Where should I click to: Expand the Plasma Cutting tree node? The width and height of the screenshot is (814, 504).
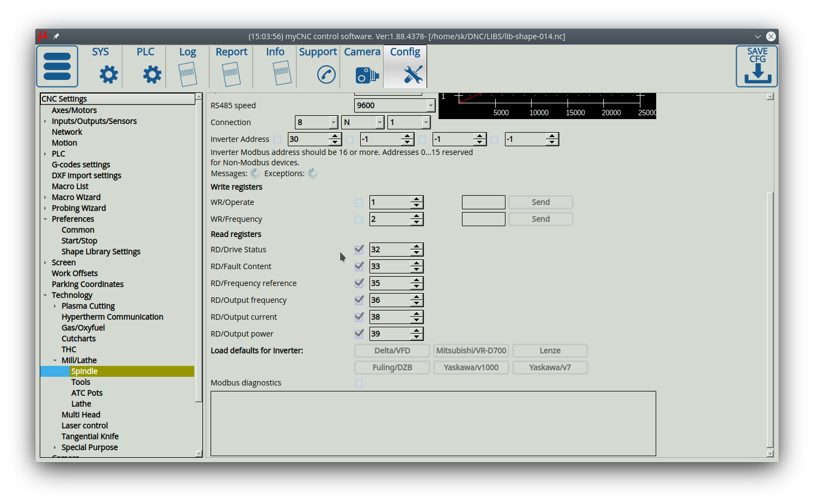click(x=55, y=306)
